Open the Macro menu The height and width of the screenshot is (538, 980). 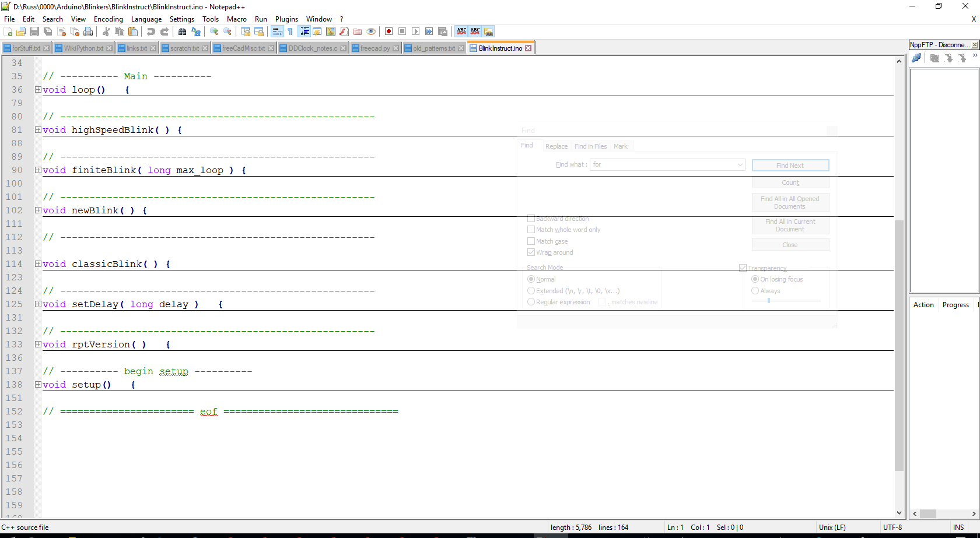click(237, 19)
